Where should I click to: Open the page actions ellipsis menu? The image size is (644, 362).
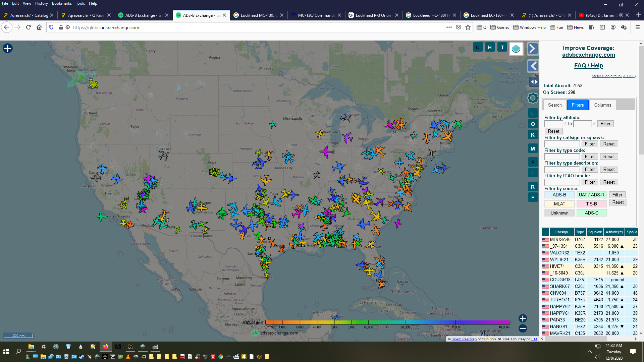pos(449,27)
